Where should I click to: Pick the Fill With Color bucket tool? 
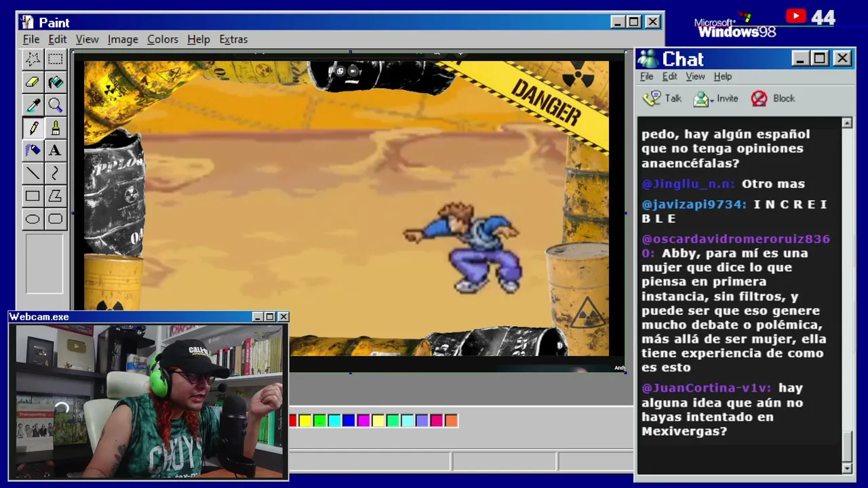point(56,82)
